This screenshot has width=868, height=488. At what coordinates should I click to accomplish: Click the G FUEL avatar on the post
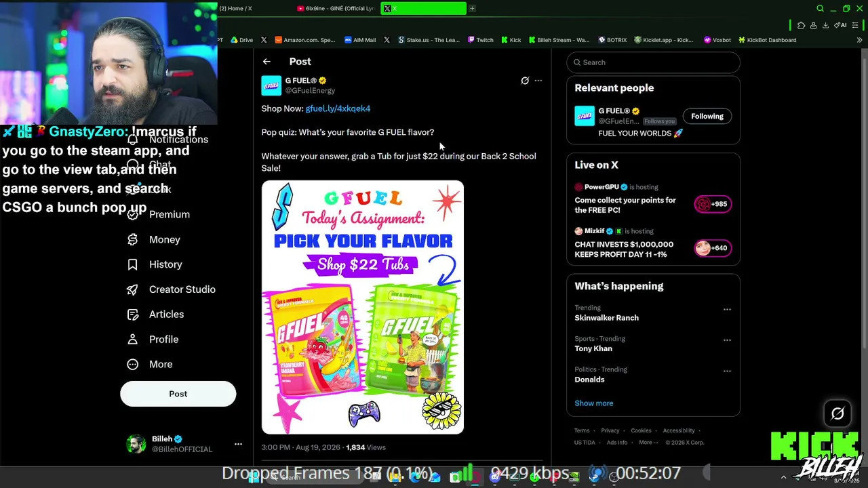(x=271, y=85)
